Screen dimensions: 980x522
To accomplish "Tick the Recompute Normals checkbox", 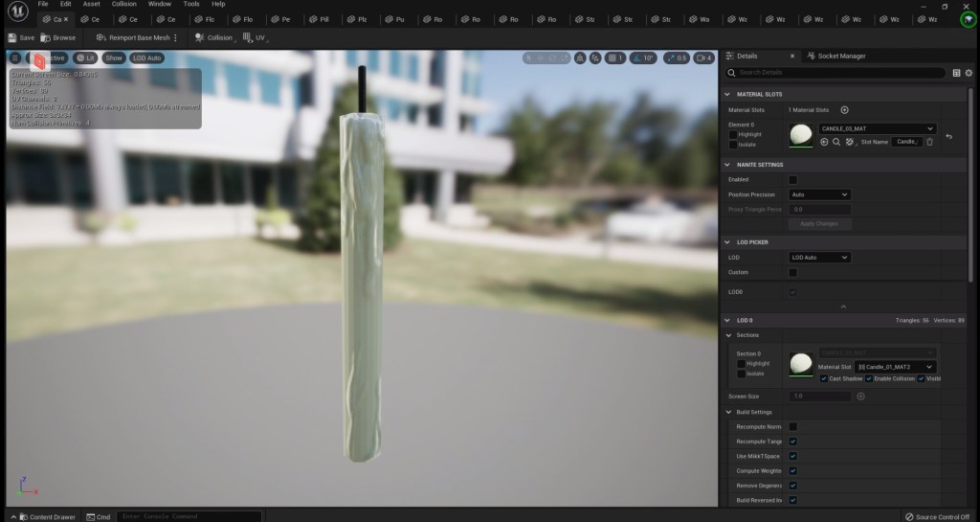I will [x=792, y=426].
